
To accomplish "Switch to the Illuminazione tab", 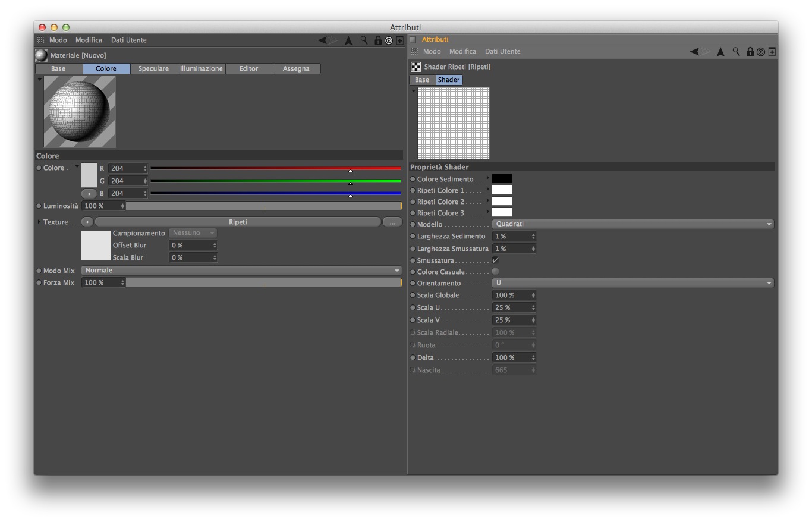I will 202,69.
